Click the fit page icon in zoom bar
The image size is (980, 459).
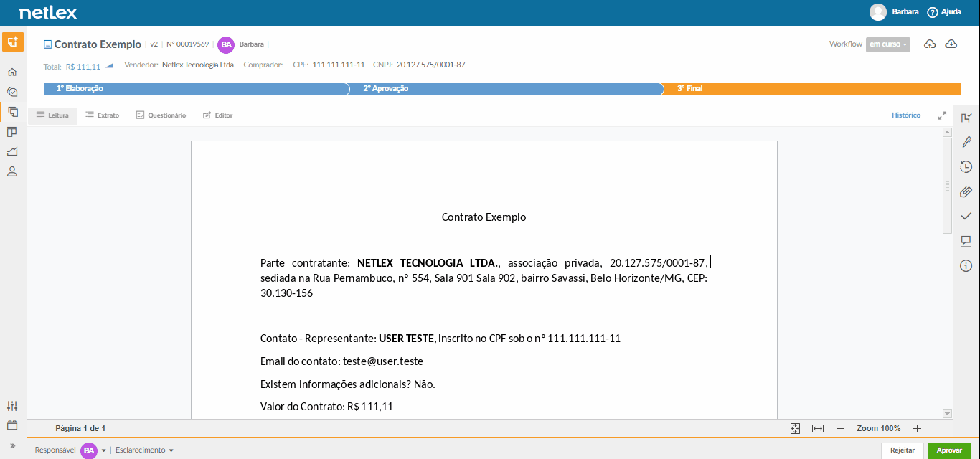(795, 428)
